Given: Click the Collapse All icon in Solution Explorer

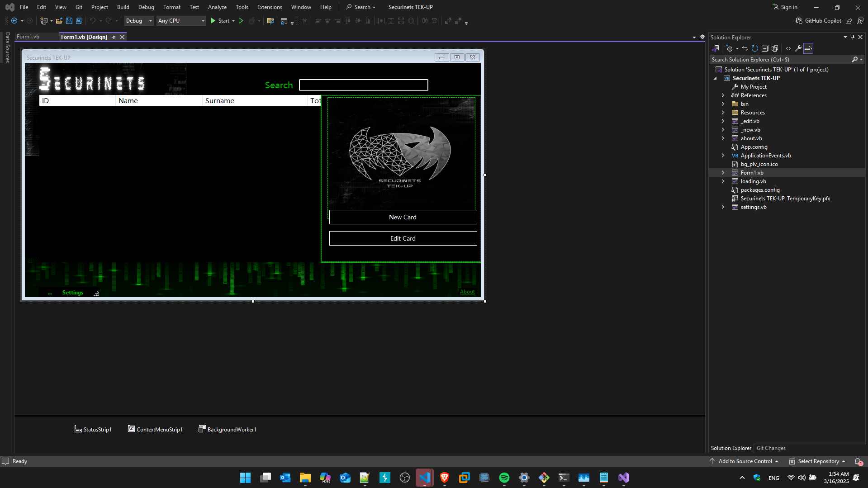Looking at the screenshot, I should pyautogui.click(x=765, y=48).
